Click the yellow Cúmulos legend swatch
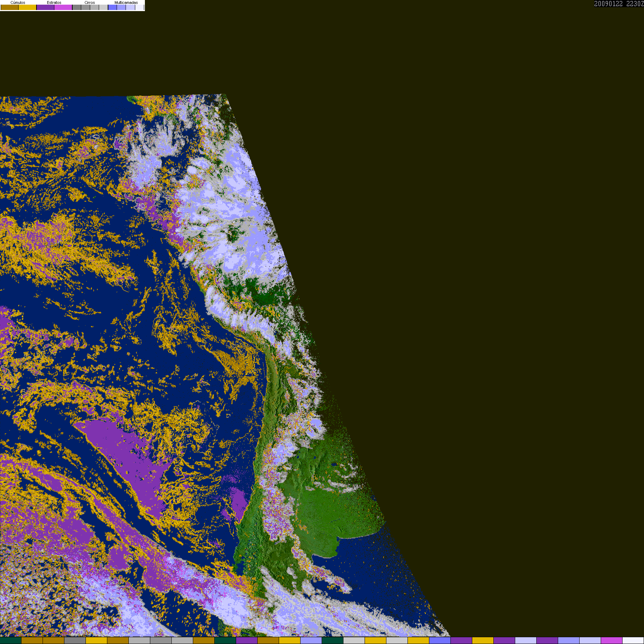The image size is (644, 644). (x=28, y=8)
